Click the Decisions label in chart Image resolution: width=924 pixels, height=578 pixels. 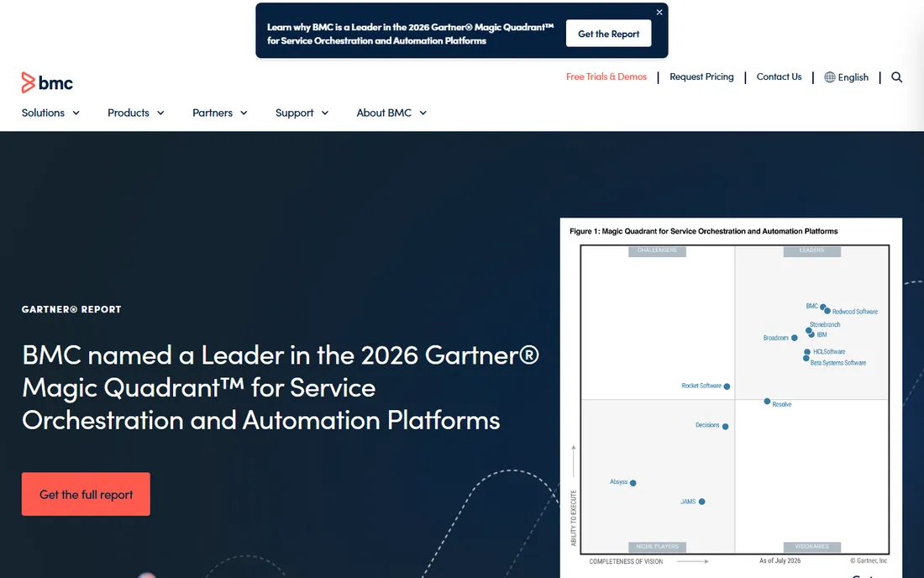707,425
